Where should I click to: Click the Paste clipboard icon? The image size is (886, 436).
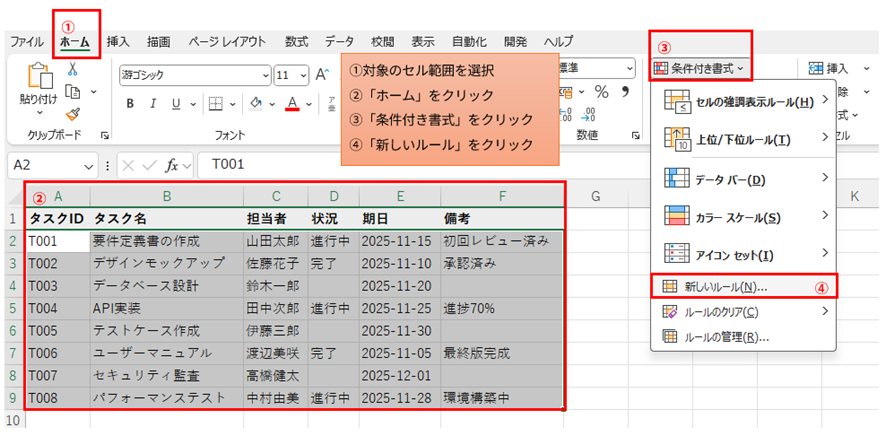39,76
